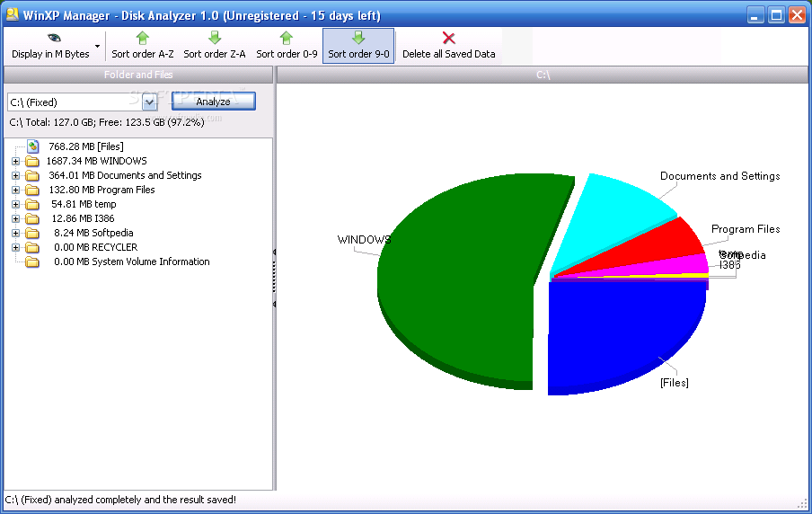Sort folders in Z-A order
Screen dimensions: 812x514
(x=215, y=46)
